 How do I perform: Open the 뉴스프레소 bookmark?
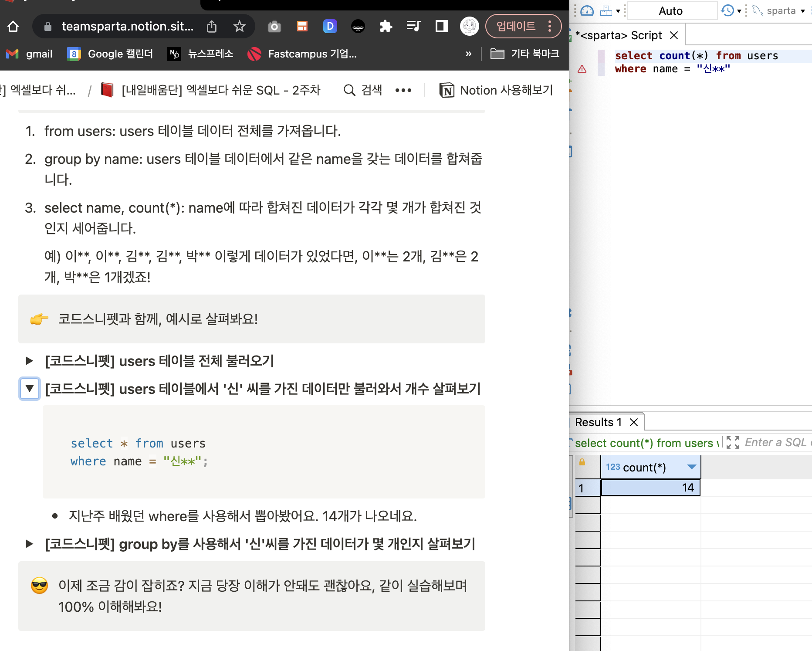click(x=200, y=54)
